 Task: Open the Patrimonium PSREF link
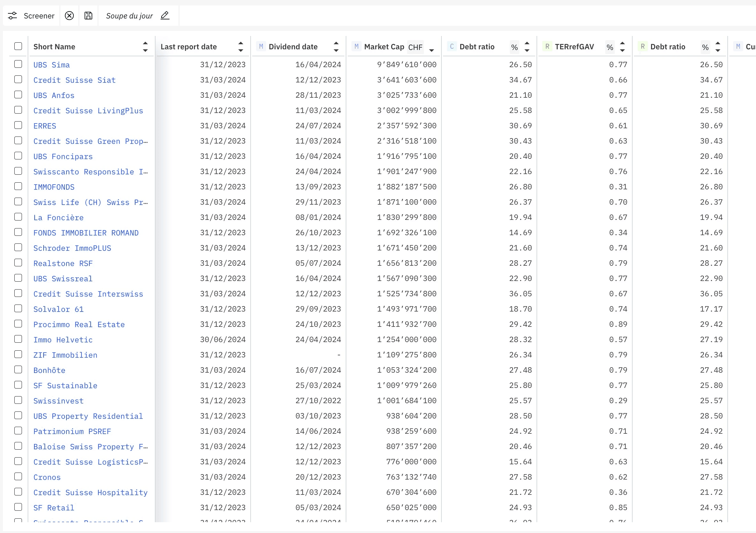tap(73, 431)
